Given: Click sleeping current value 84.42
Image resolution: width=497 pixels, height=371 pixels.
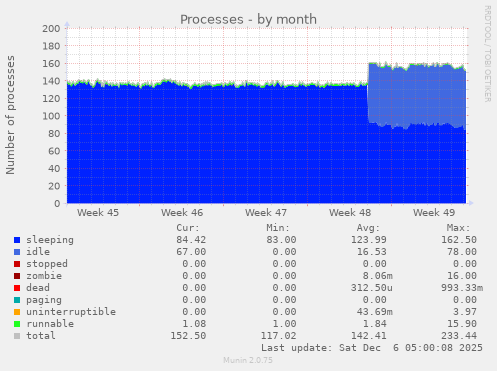Looking at the screenshot, I should tap(191, 240).
